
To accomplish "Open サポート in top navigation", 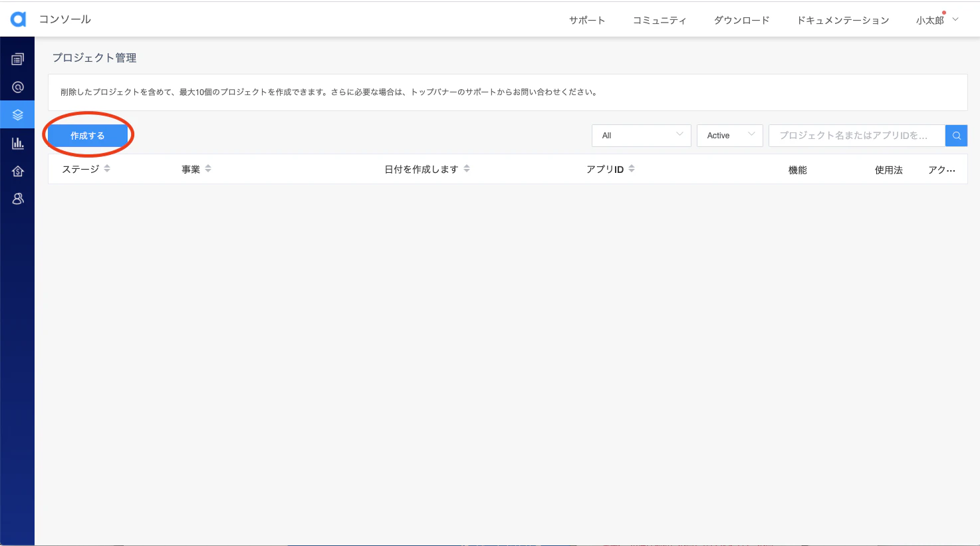I will click(587, 21).
